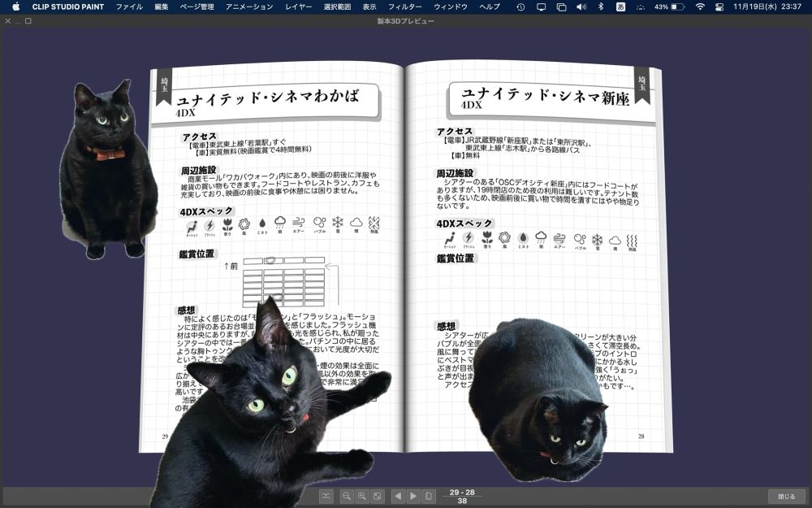Screen dimensions: 812x508
Task: Open the Bluetooth status menu
Action: point(601,7)
